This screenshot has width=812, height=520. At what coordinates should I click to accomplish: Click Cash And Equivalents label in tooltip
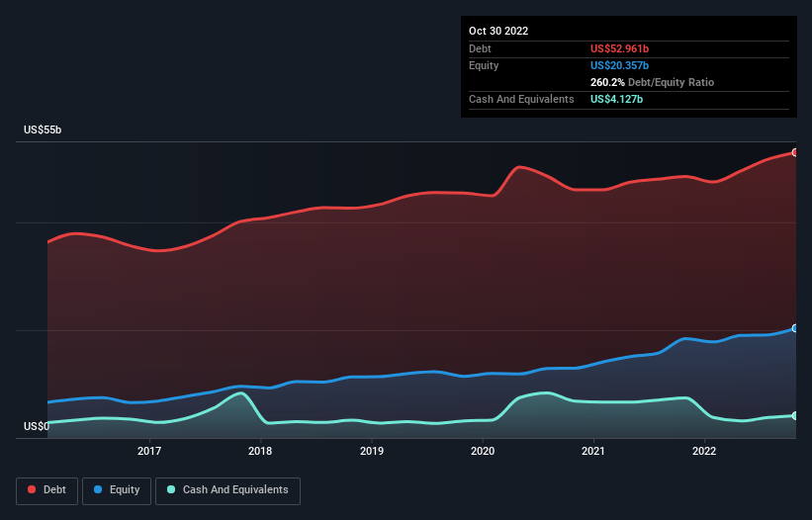click(521, 99)
